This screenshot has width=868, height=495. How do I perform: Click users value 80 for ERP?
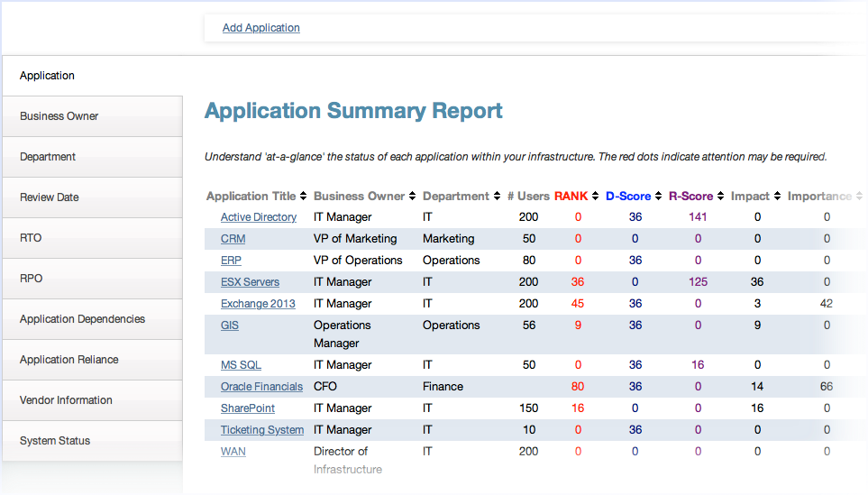[529, 261]
